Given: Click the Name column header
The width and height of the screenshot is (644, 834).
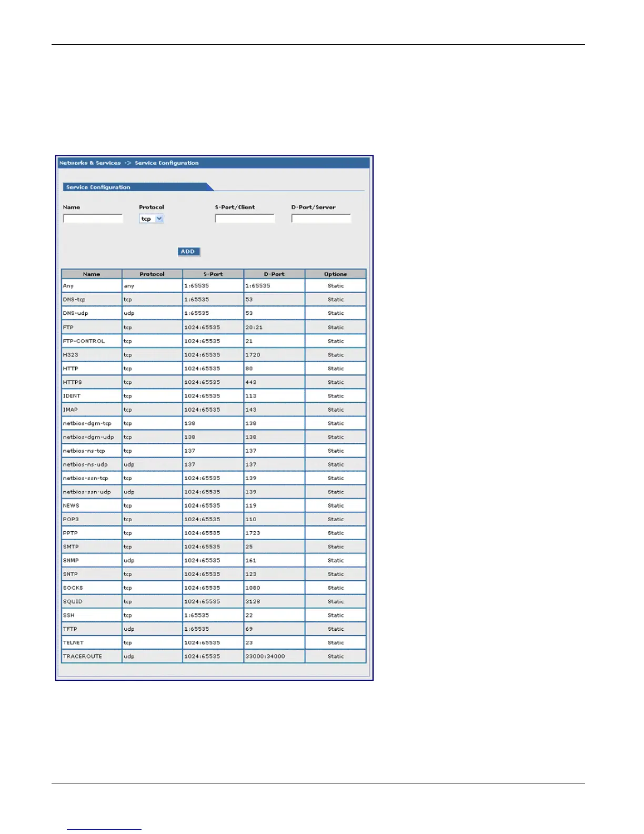Looking at the screenshot, I should [92, 274].
